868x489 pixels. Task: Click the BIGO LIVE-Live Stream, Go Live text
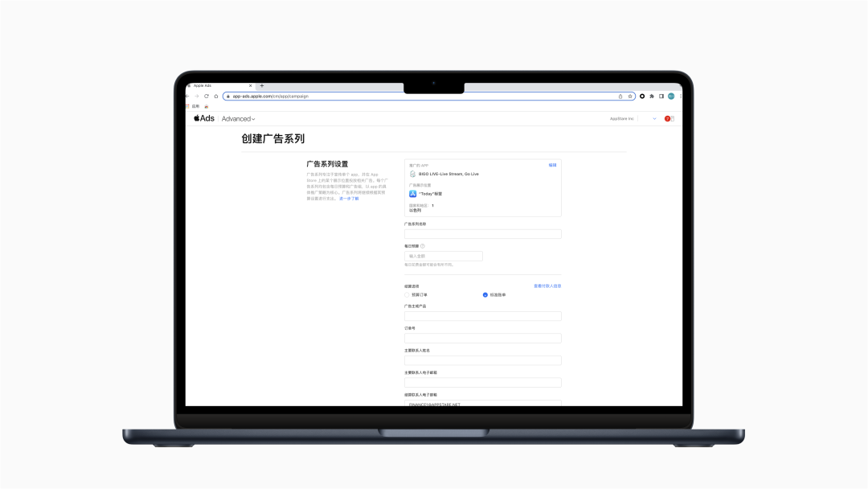448,174
